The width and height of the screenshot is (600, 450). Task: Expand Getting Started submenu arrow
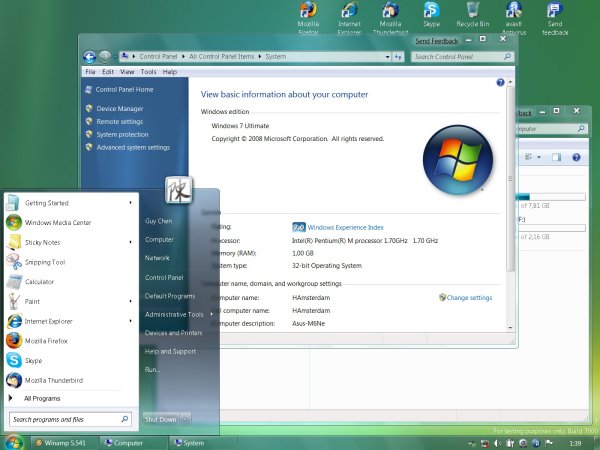click(x=130, y=202)
